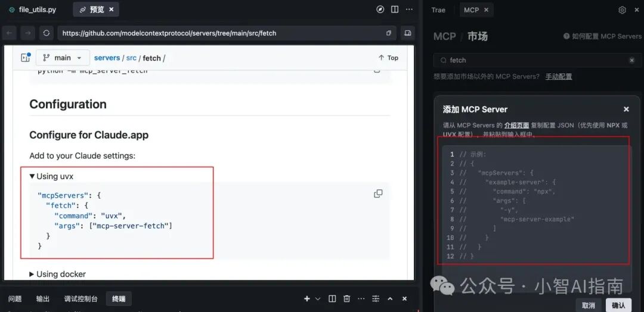
Task: Toggle device view icon beside address bar
Action: click(x=407, y=33)
